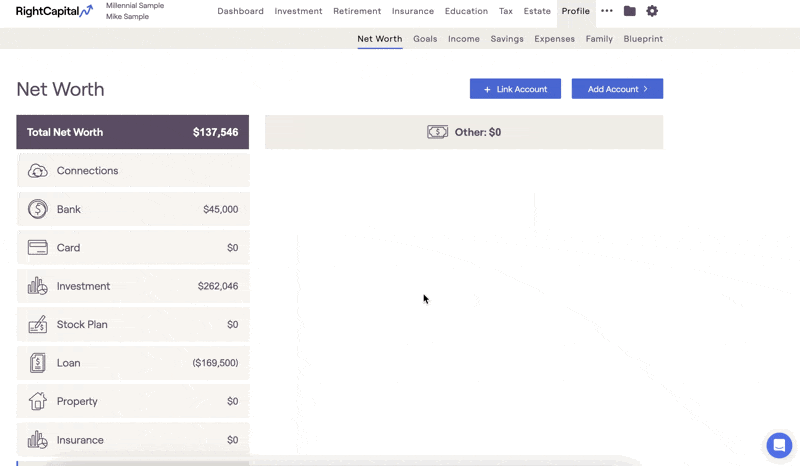Click the Card credit card icon
The width and height of the screenshot is (800, 466).
pos(37,248)
